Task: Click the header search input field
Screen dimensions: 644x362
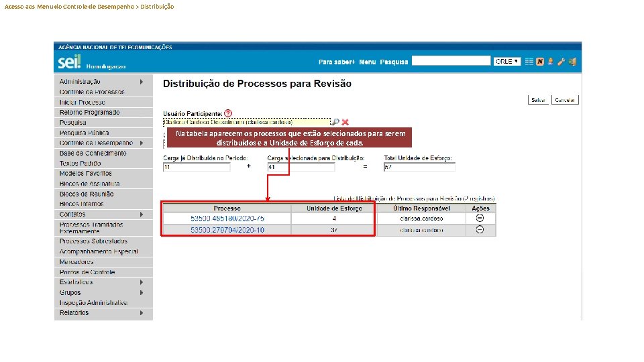Action: click(x=451, y=61)
